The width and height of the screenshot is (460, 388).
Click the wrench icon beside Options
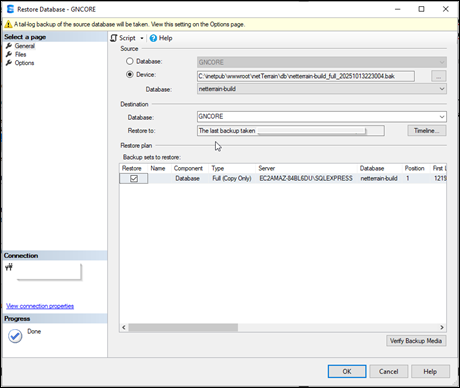click(x=9, y=63)
